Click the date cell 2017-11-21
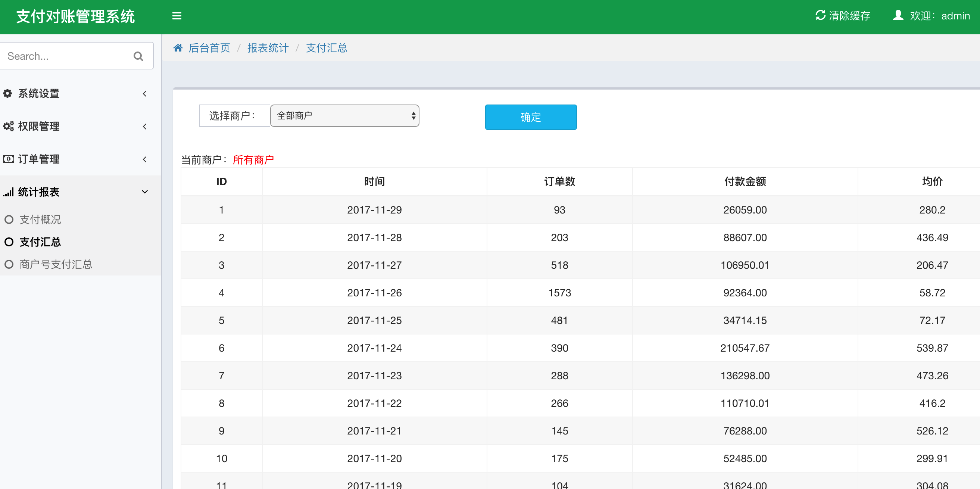Image resolution: width=980 pixels, height=489 pixels. 374,431
